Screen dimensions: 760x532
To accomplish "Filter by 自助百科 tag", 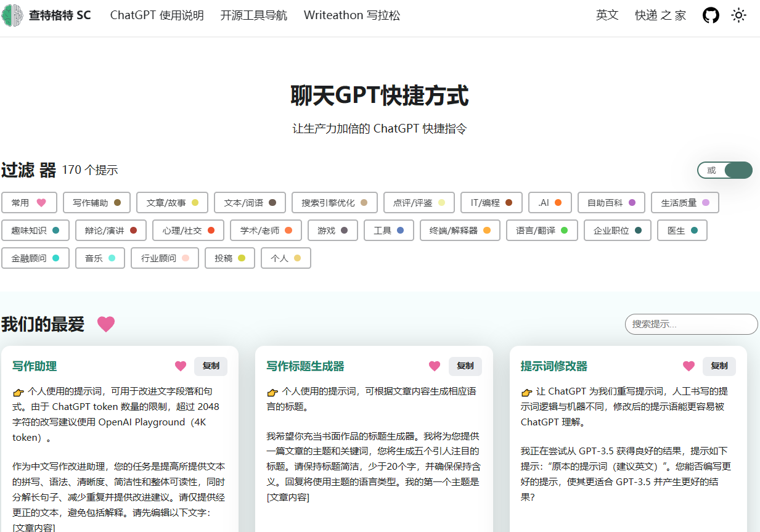I will [611, 202].
